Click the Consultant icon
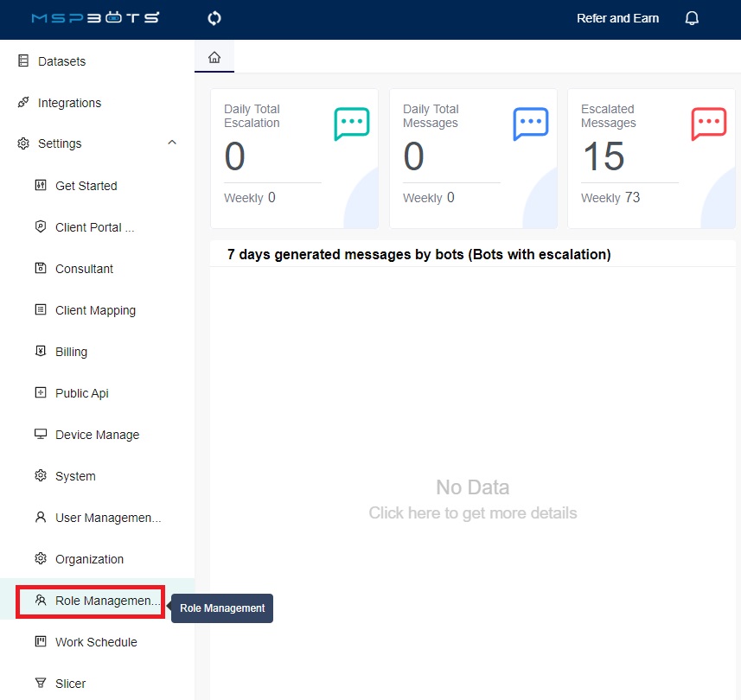This screenshot has width=741, height=700. pyautogui.click(x=41, y=268)
